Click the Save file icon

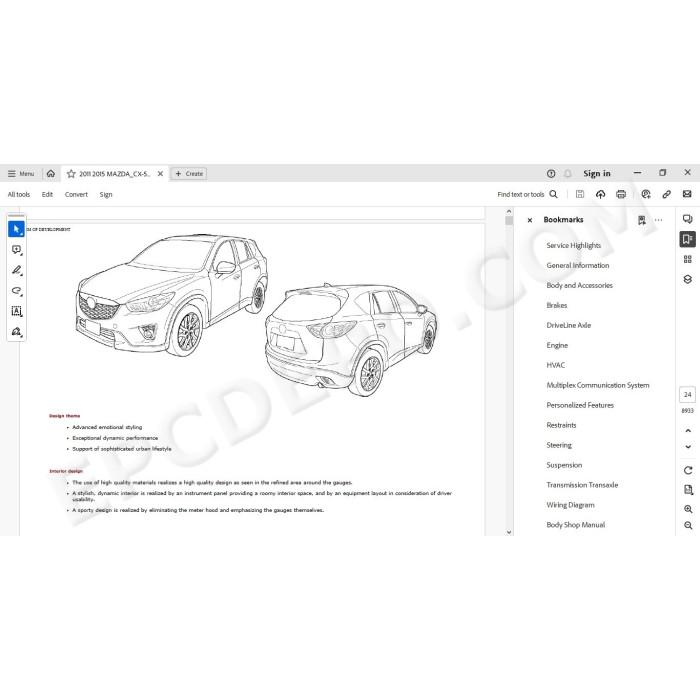click(x=580, y=194)
